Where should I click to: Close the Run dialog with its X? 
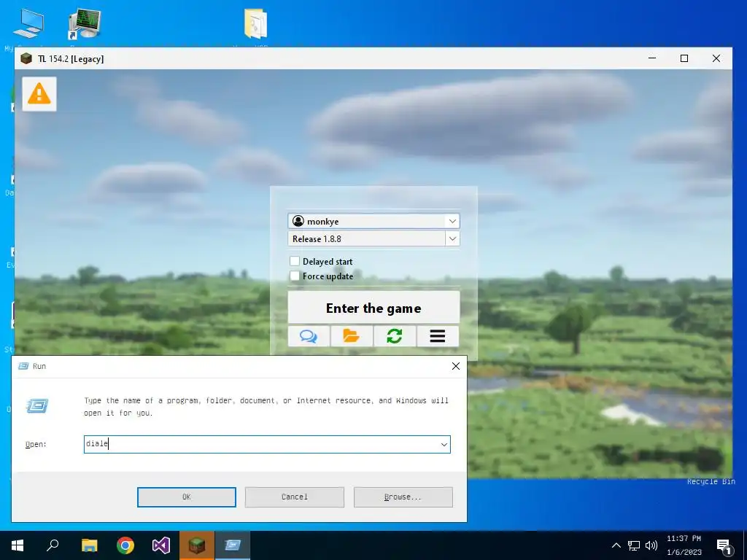[x=455, y=366]
